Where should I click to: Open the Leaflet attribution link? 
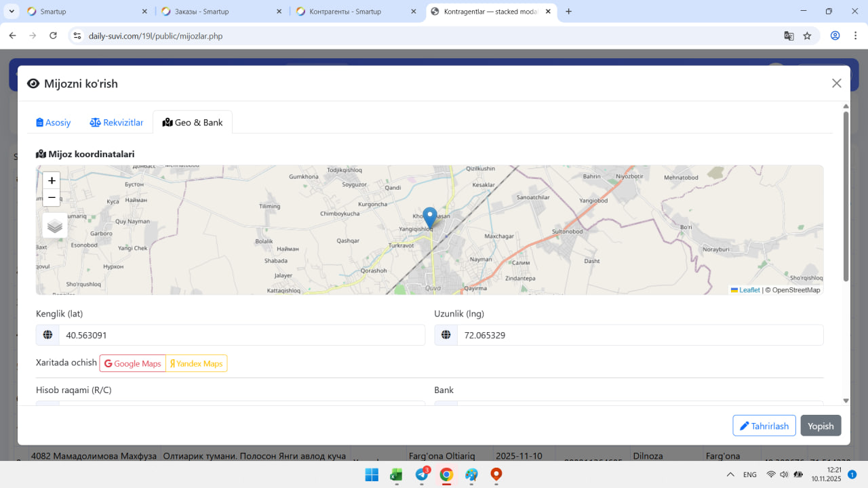pyautogui.click(x=749, y=290)
